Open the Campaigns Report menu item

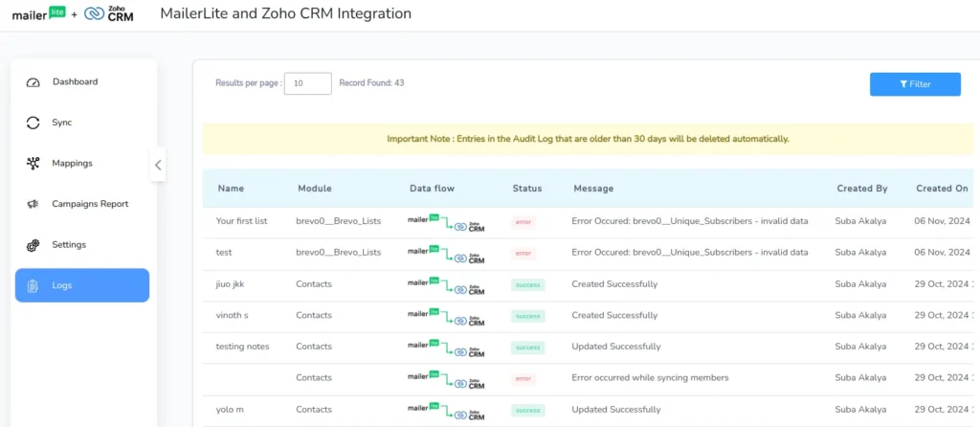(90, 204)
